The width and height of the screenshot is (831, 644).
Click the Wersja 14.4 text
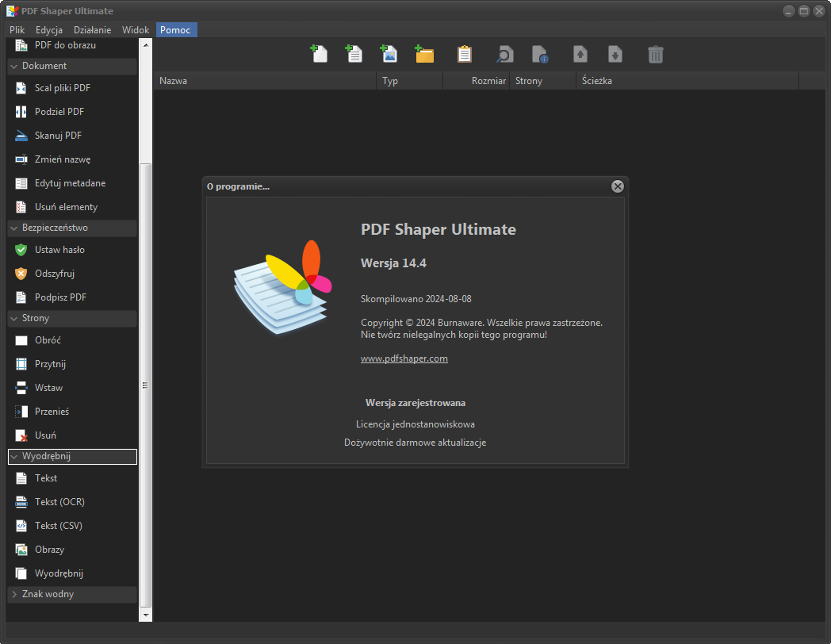[x=393, y=263]
